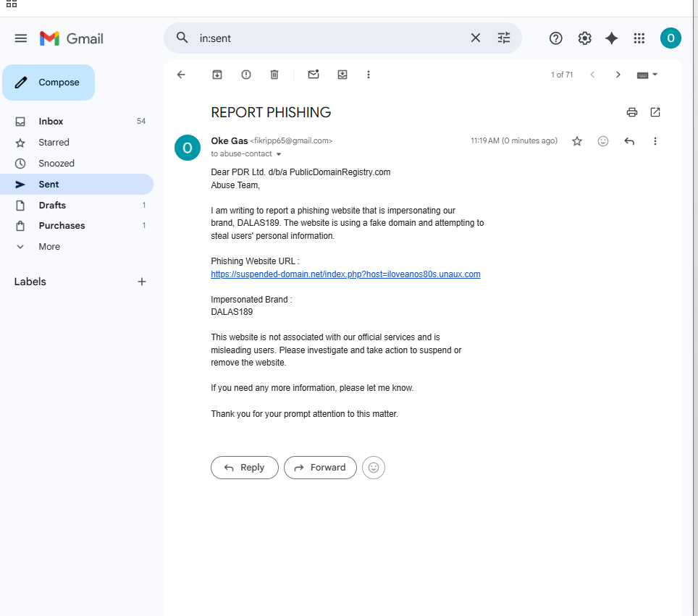Click the browser tab grid icon
Image resolution: width=698 pixels, height=616 pixels.
pyautogui.click(x=12, y=4)
